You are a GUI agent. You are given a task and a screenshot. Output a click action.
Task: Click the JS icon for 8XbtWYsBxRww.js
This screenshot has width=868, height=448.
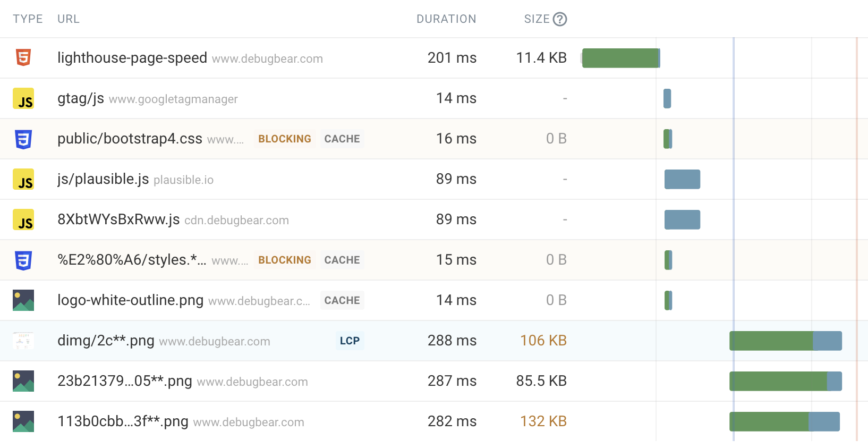click(23, 219)
